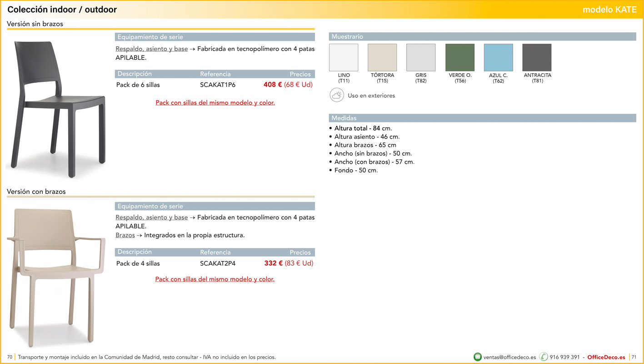Click the ventas@officedeco.es email address
The image size is (644, 364).
click(509, 357)
